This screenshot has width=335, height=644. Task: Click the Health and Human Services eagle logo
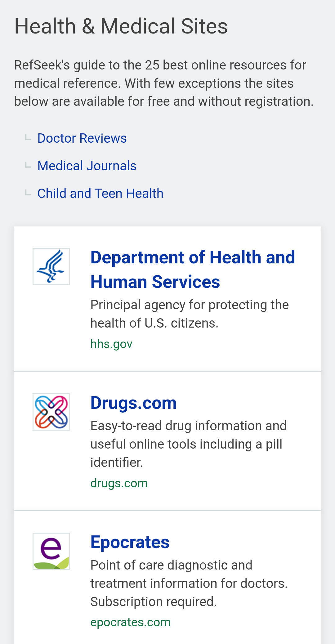pyautogui.click(x=51, y=266)
